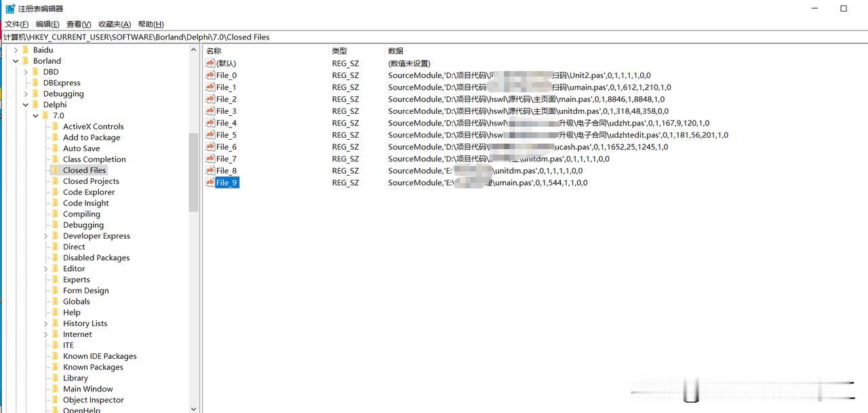
Task: Click the folder icon next to Globals
Action: 56,301
